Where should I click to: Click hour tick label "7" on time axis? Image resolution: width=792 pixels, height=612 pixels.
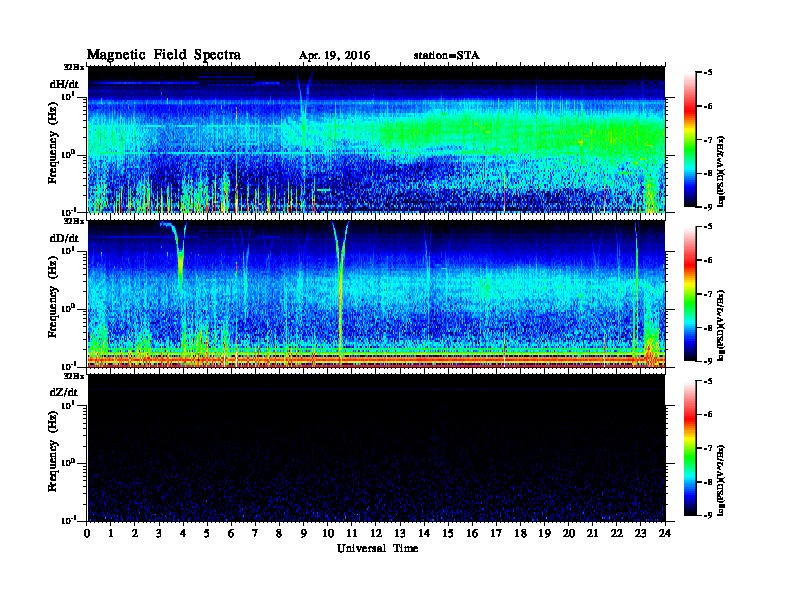255,533
